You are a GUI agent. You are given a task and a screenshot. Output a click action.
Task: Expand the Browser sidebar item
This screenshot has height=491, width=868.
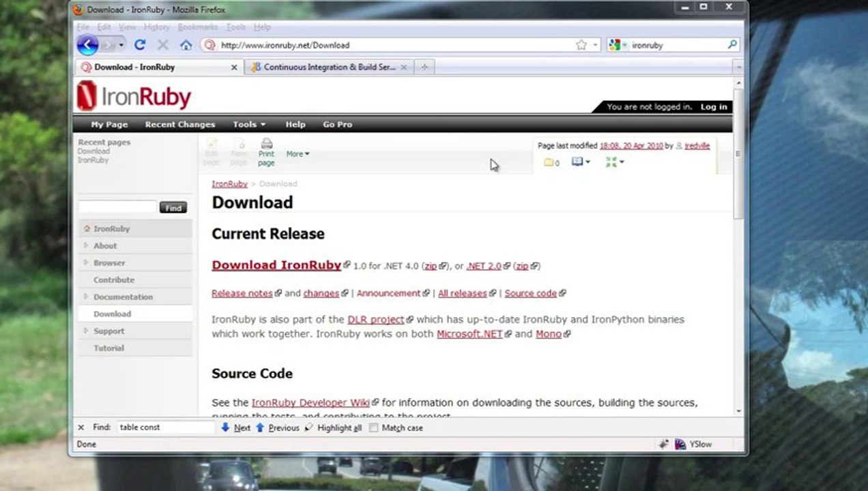pyautogui.click(x=86, y=263)
